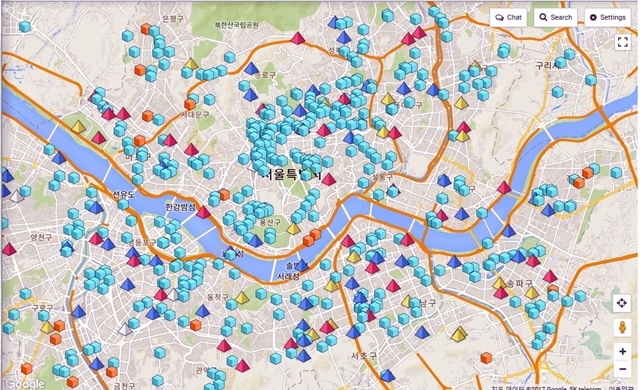Click the yellow pyramid marker below 용산구

[293, 228]
